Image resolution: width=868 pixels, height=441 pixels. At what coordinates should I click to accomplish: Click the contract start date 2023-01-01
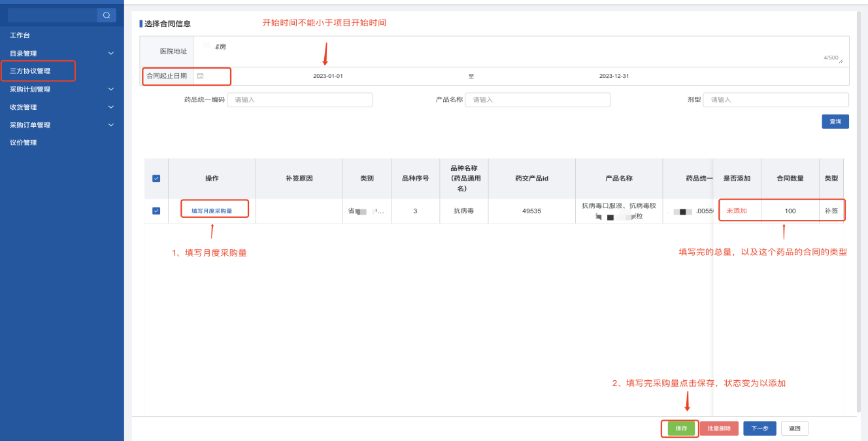click(328, 77)
